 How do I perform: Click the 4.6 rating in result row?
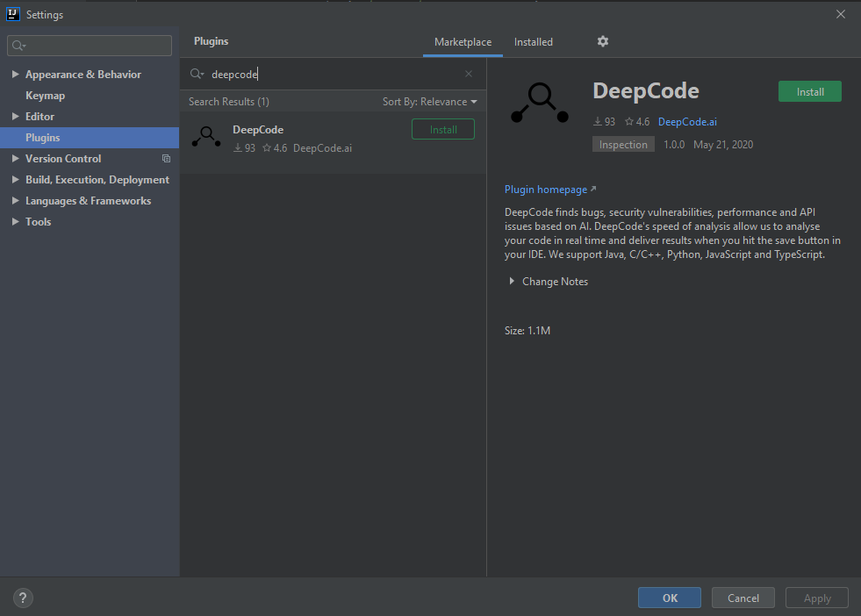pos(275,148)
